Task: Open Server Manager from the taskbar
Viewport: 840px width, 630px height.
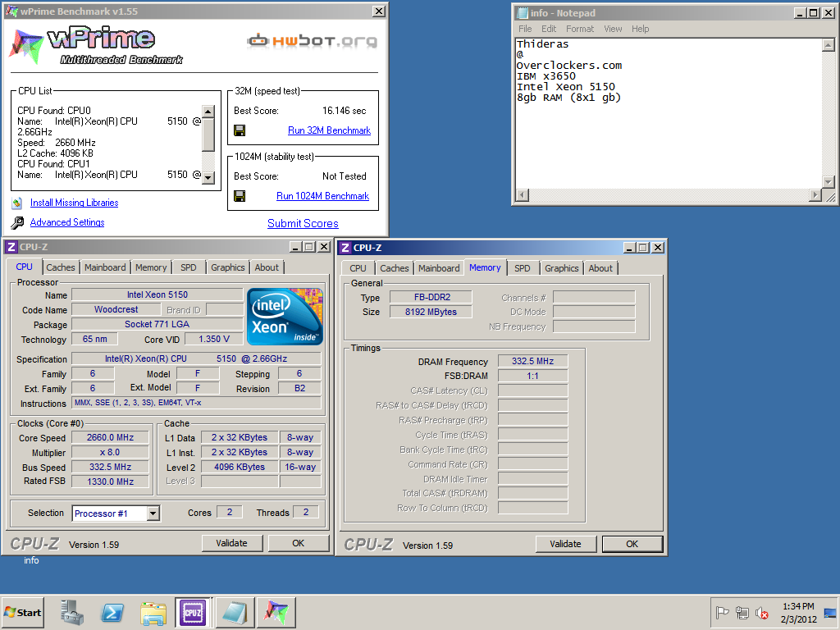Action: [x=72, y=612]
